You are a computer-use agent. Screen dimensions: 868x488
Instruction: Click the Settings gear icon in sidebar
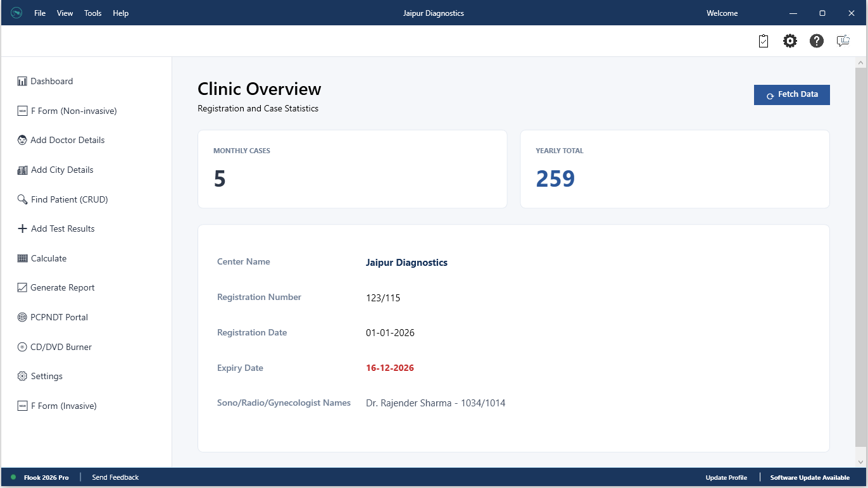[x=22, y=376]
